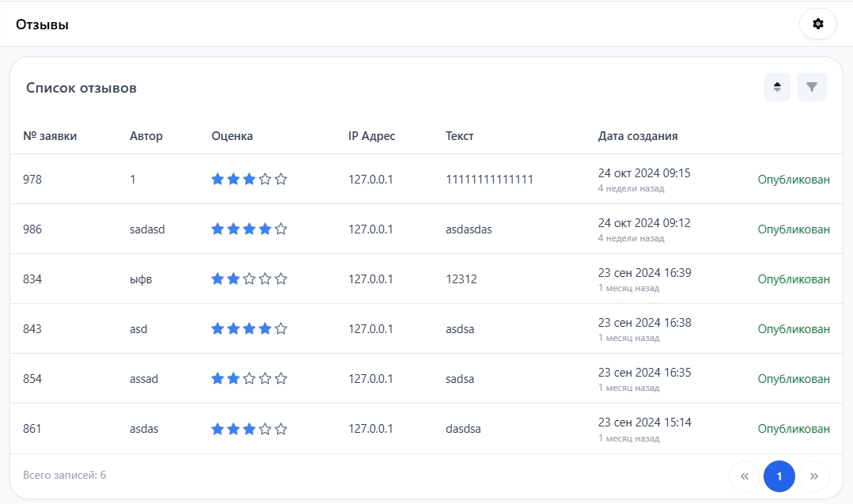Click the fourth star of review 986

pyautogui.click(x=265, y=229)
